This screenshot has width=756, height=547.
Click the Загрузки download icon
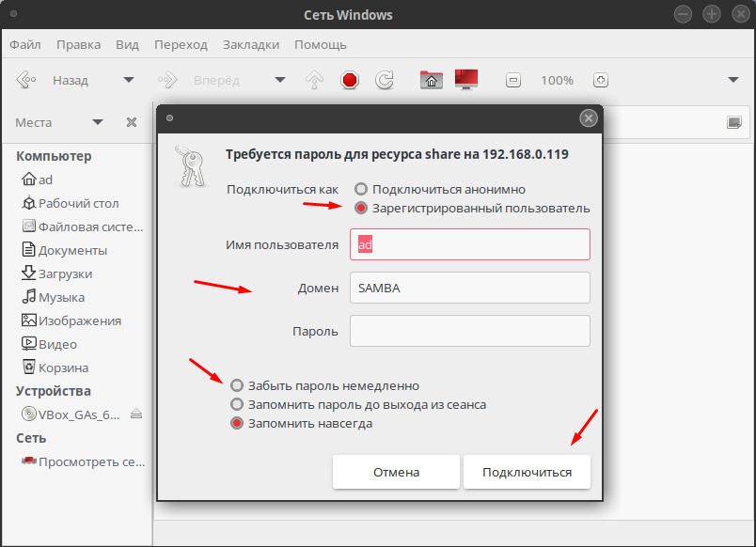pos(29,273)
